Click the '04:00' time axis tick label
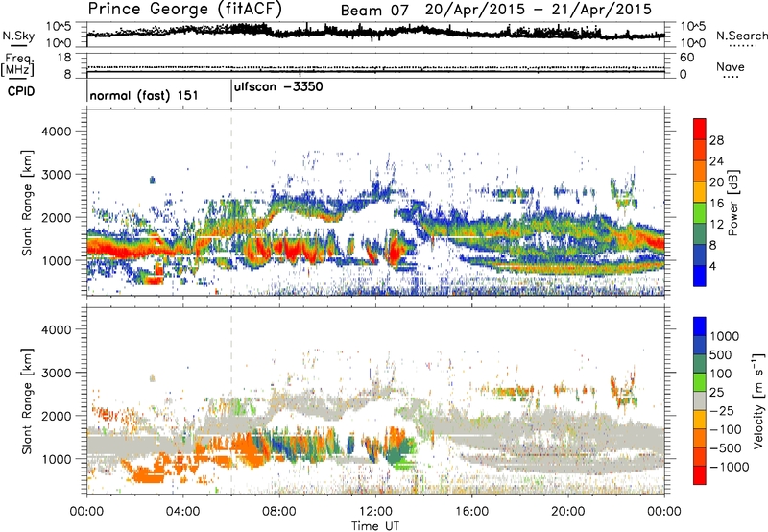This screenshot has width=768, height=532. coord(183,512)
